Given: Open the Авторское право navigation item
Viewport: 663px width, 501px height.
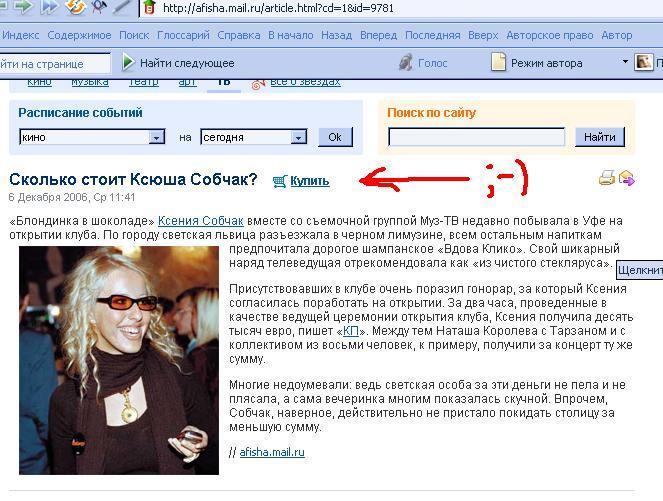Looking at the screenshot, I should (x=550, y=35).
